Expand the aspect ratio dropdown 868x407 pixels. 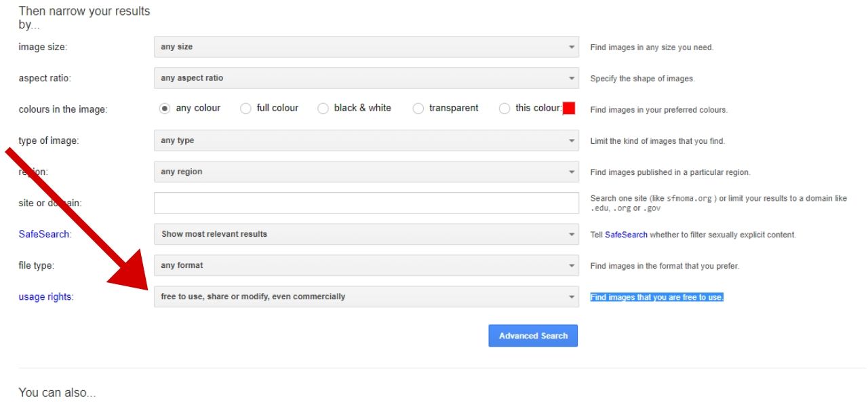(366, 78)
